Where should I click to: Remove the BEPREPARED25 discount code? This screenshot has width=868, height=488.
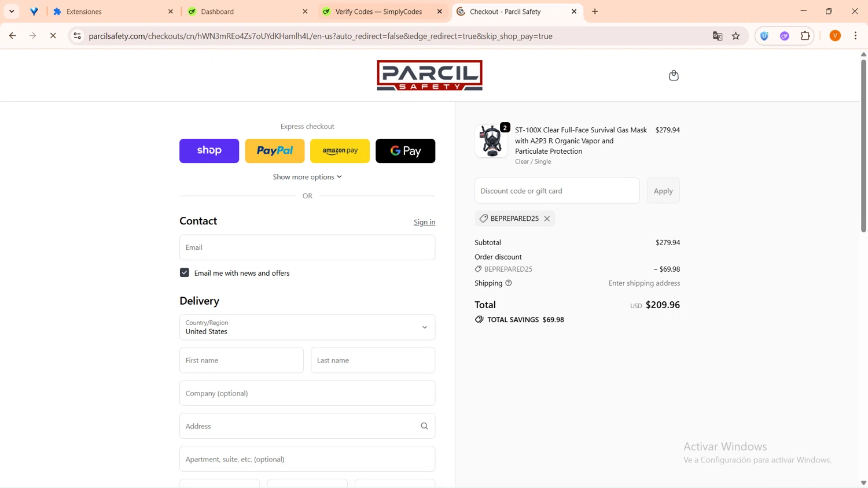click(x=547, y=219)
